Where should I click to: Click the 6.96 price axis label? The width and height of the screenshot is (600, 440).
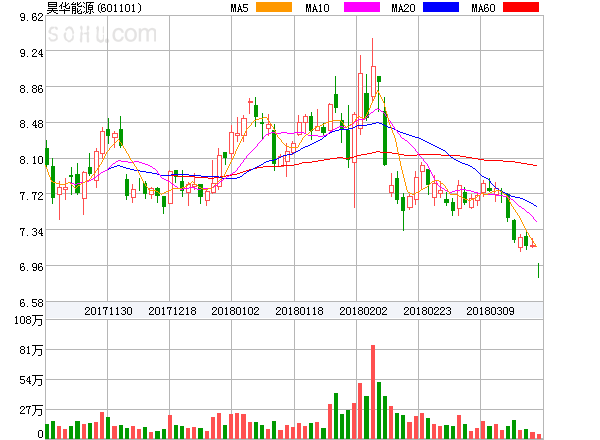31,267
